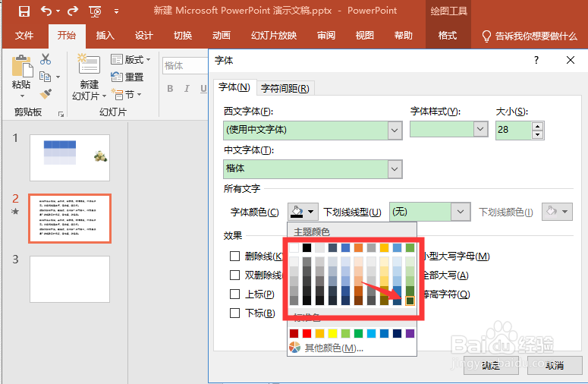
Task: Confirm with 确定 button
Action: pyautogui.click(x=491, y=365)
